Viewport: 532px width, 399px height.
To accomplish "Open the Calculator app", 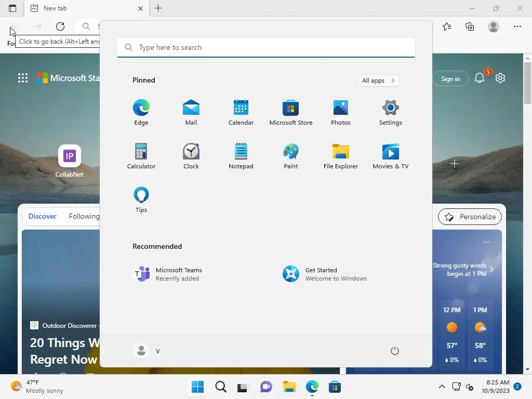I will (x=141, y=156).
